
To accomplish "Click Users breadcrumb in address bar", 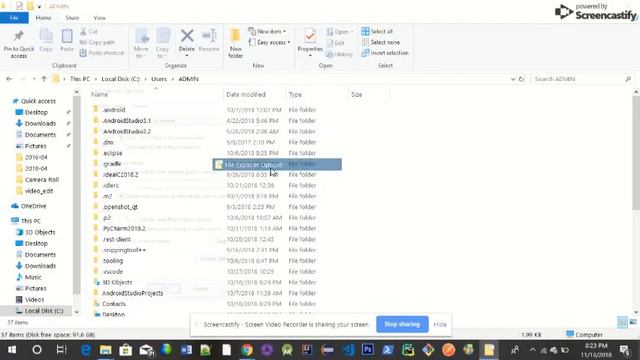I will pyautogui.click(x=159, y=79).
